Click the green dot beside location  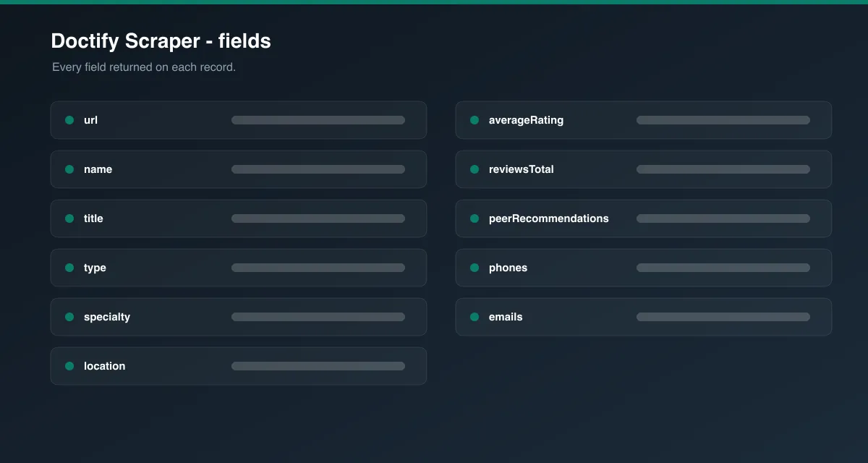69,366
